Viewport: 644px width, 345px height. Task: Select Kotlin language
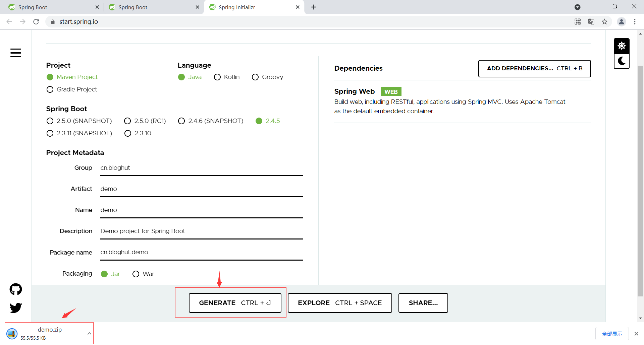click(x=227, y=77)
